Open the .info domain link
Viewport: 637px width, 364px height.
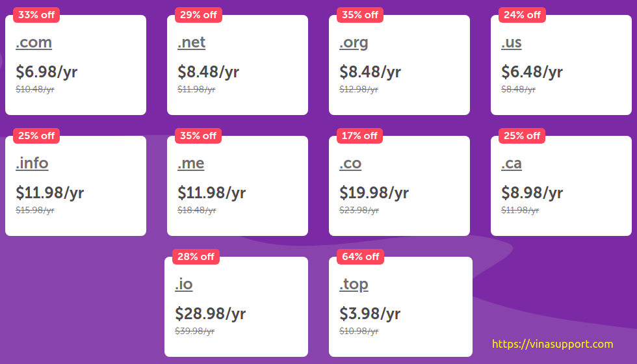[x=32, y=163]
